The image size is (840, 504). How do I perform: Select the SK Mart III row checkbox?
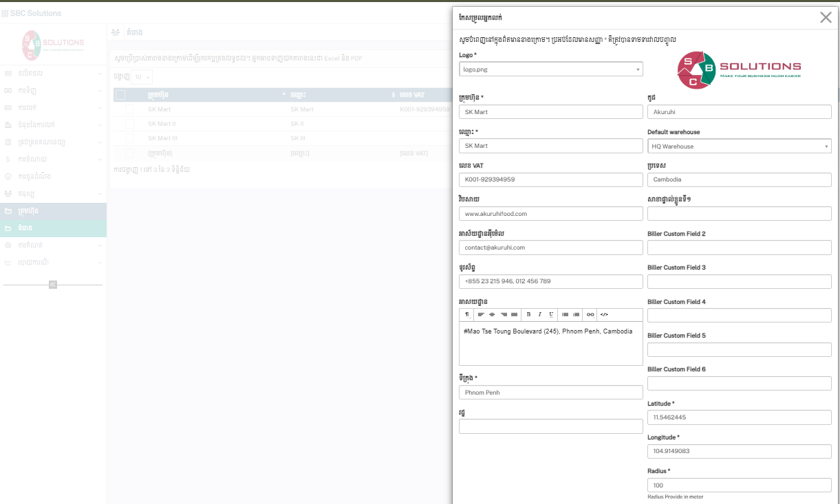[129, 138]
